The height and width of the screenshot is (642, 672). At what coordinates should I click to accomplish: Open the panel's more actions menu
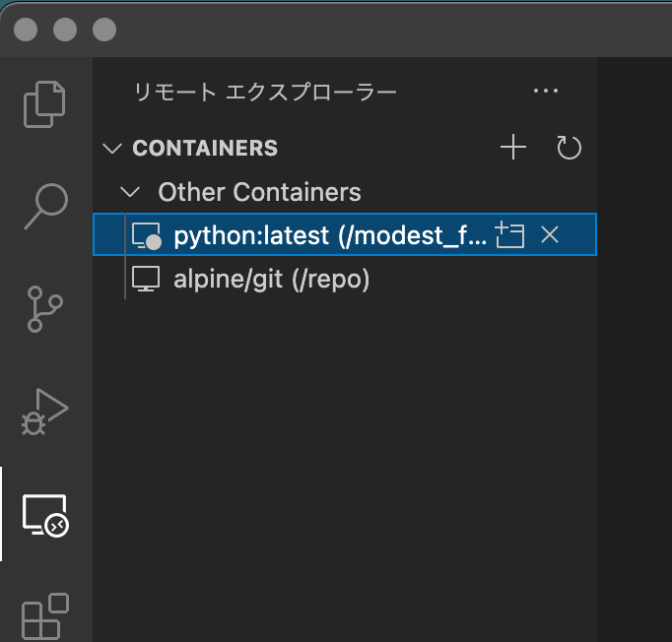[545, 92]
